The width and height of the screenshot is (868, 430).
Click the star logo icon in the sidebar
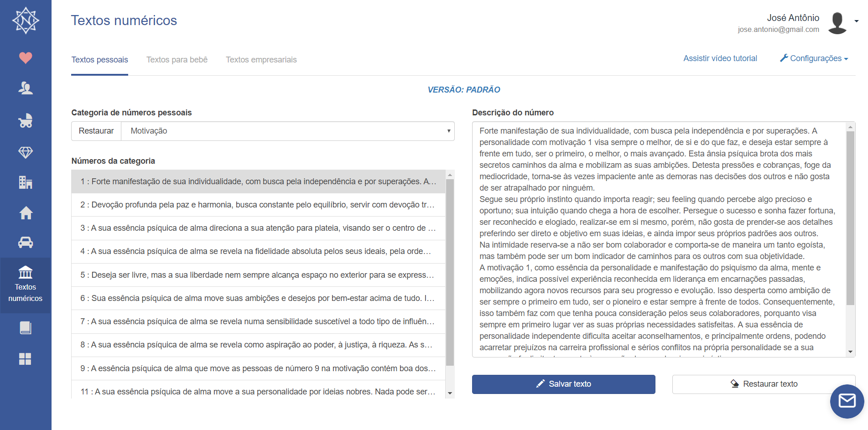coord(26,21)
